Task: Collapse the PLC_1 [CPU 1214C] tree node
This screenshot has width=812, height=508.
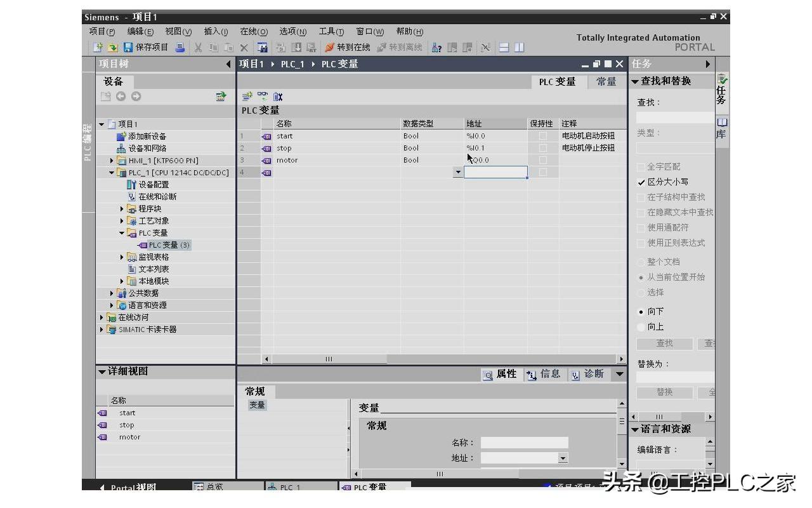Action: pos(112,173)
